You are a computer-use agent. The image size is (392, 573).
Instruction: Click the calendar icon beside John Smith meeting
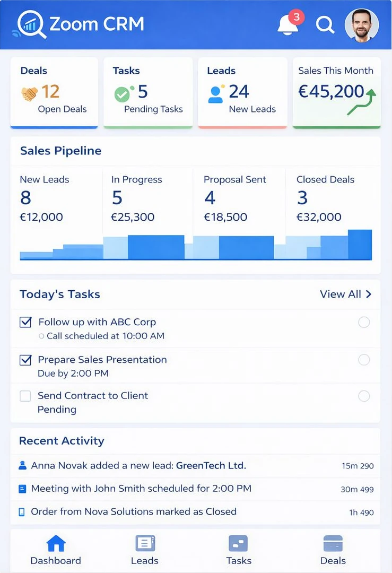(22, 489)
